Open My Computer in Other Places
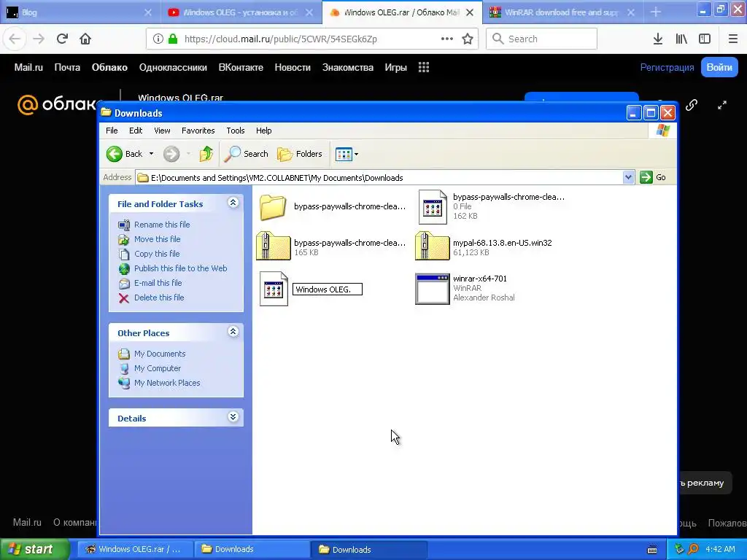Image resolution: width=747 pixels, height=560 pixels. click(158, 368)
